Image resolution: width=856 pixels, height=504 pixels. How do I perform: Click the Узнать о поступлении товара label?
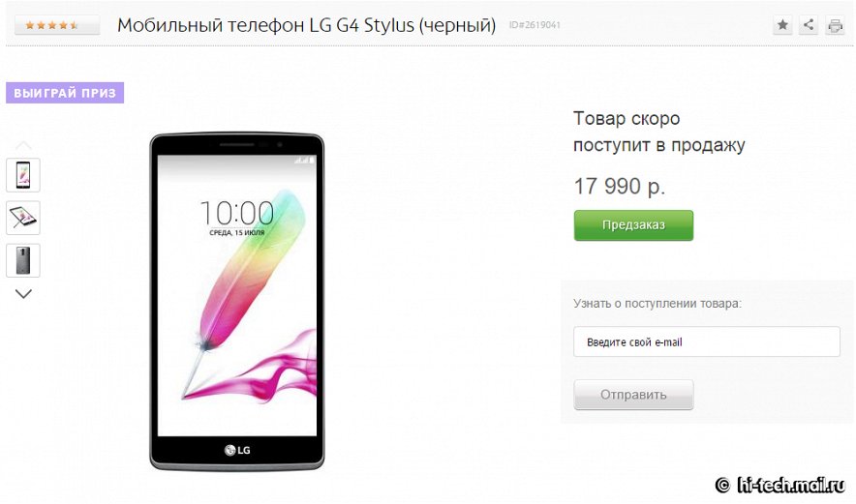[657, 304]
